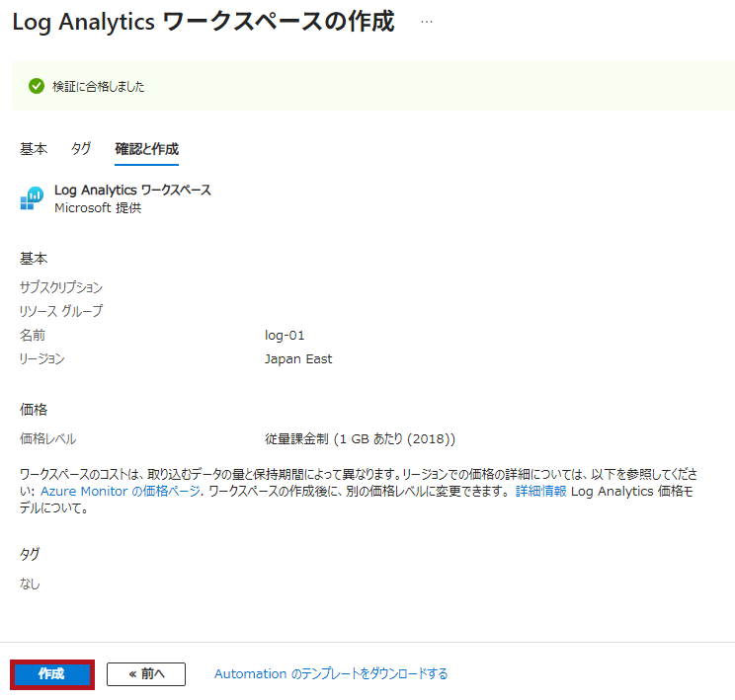Click the リソース グループ field label
The image size is (735, 700).
pyautogui.click(x=61, y=312)
